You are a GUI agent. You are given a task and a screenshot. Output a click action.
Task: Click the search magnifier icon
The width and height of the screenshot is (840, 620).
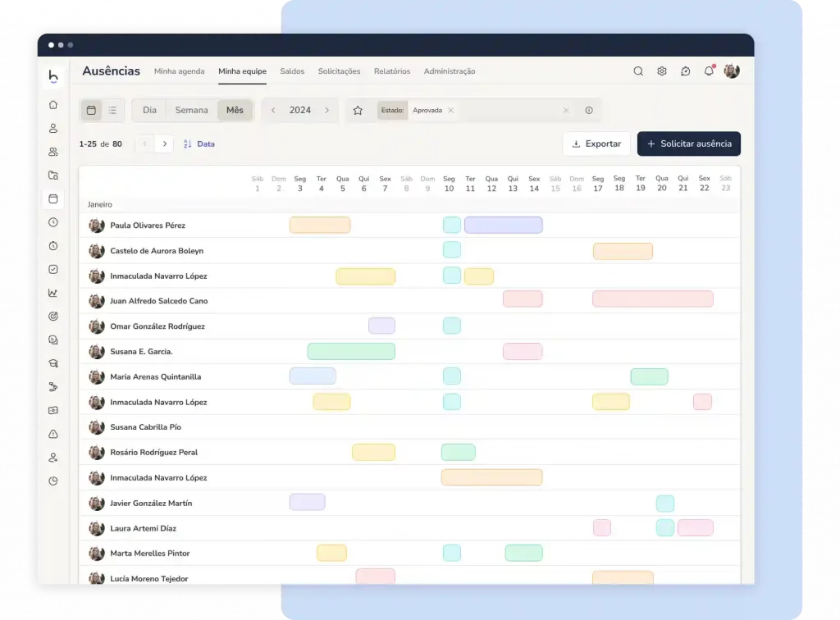coord(638,71)
